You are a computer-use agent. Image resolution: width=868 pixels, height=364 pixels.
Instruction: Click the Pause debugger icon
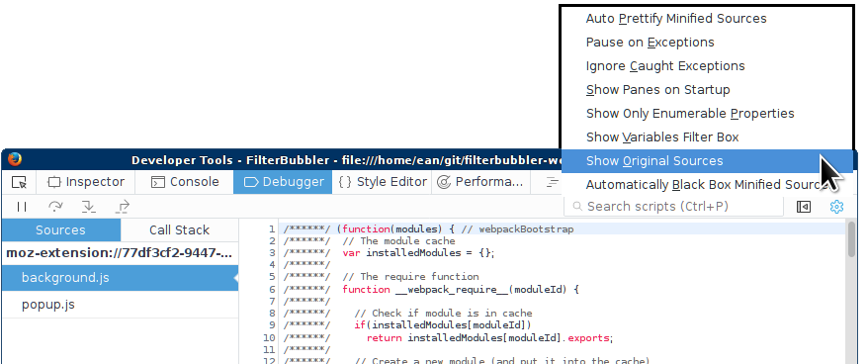click(x=22, y=207)
